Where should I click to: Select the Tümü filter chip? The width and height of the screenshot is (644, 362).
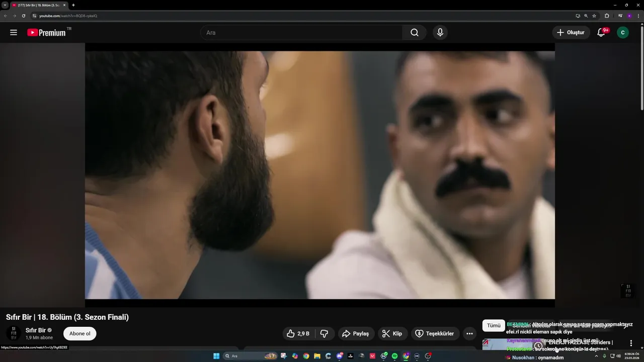pos(494,325)
